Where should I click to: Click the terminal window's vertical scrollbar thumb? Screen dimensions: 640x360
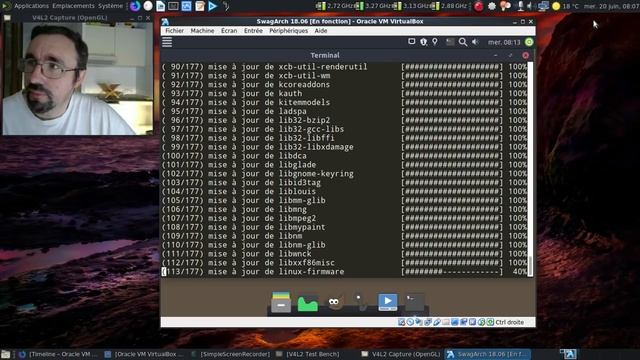(530, 266)
